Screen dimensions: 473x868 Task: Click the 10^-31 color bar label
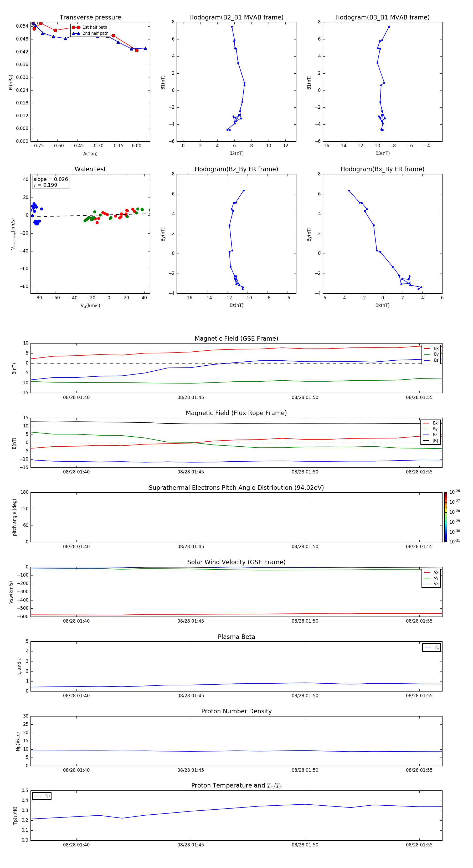point(455,542)
